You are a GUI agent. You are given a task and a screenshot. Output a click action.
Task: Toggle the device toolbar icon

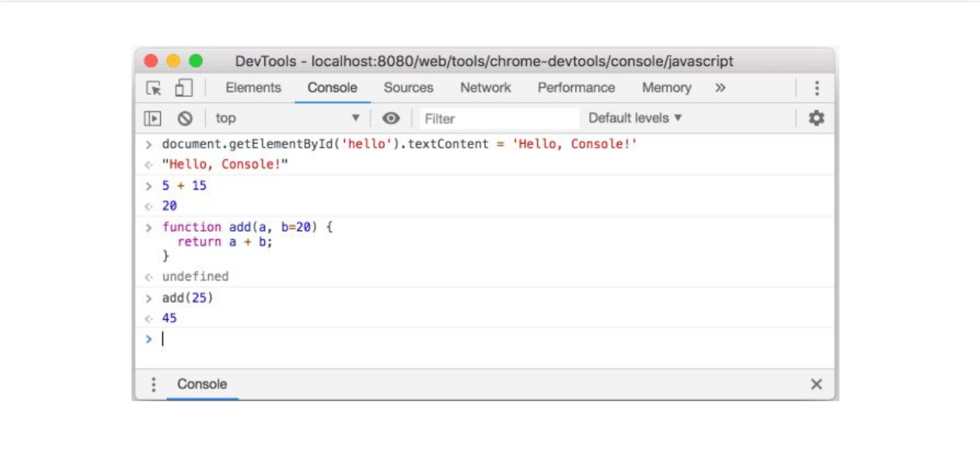[183, 88]
